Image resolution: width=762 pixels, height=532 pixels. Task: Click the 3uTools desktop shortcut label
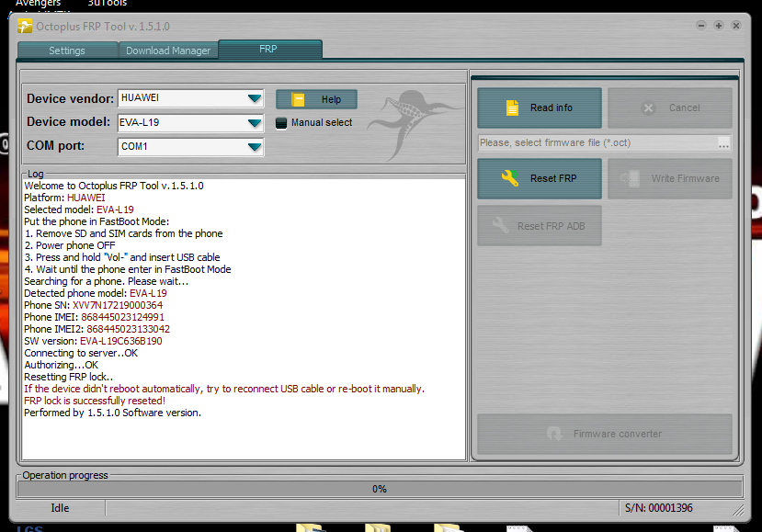click(x=107, y=4)
